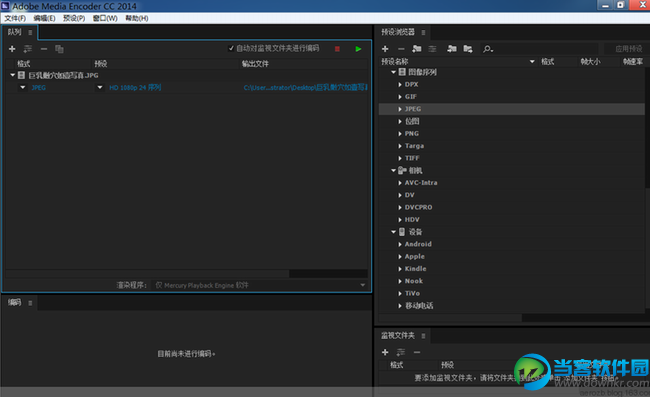Click the queue panel horizontal scrollbar

pos(147,274)
